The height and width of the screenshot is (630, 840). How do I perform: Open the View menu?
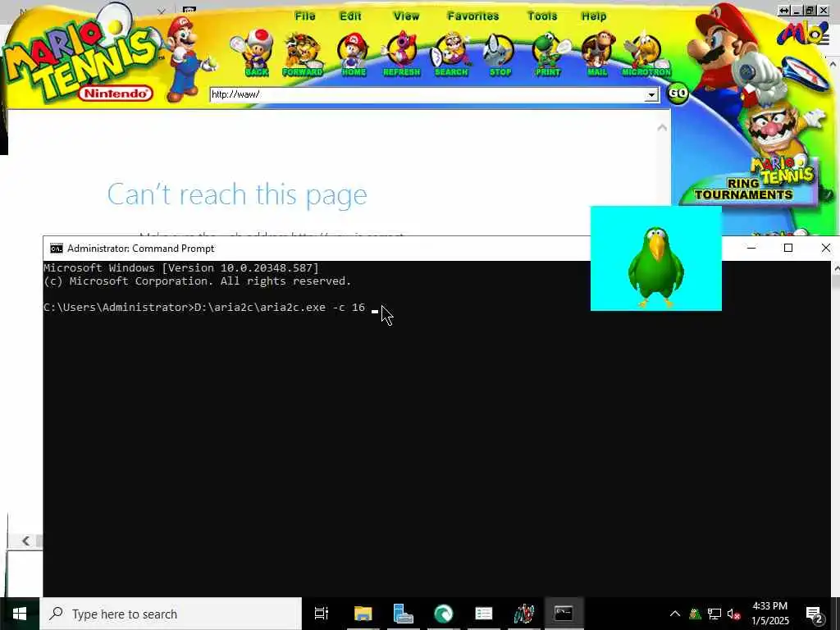tap(406, 16)
